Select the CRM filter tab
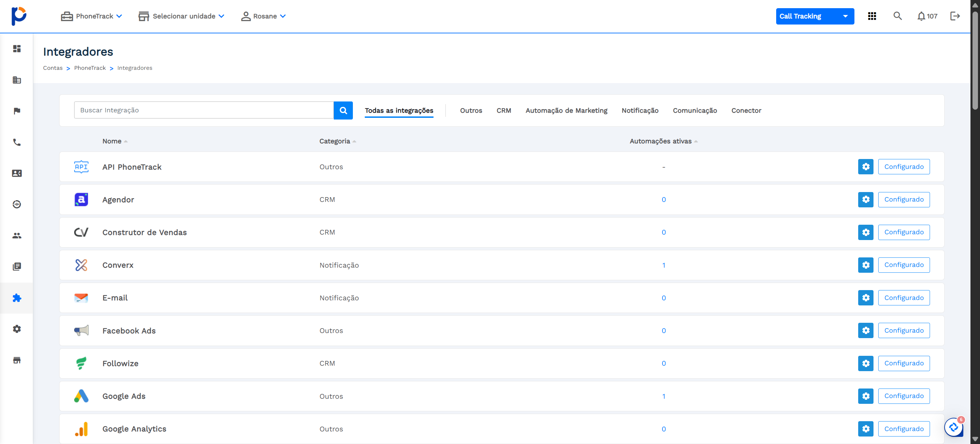The image size is (980, 444). pyautogui.click(x=503, y=110)
